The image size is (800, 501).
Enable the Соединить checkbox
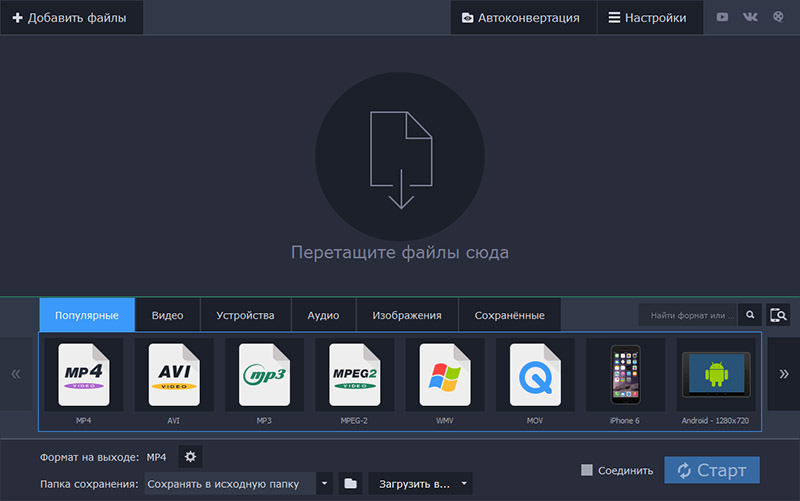588,470
